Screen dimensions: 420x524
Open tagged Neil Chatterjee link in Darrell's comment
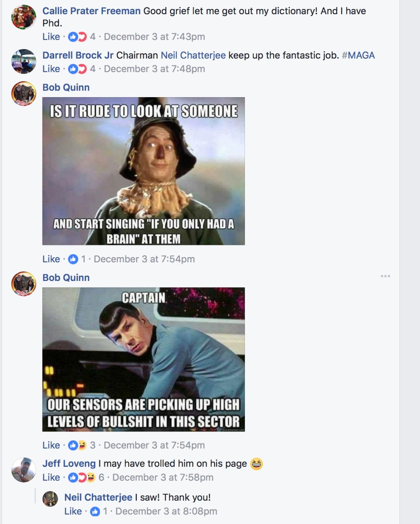[193, 55]
